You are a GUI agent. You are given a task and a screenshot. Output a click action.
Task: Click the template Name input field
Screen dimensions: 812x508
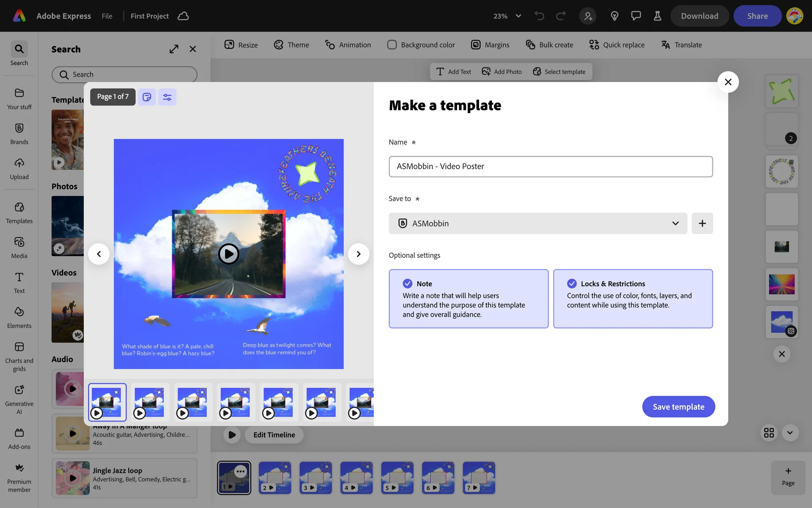click(550, 167)
